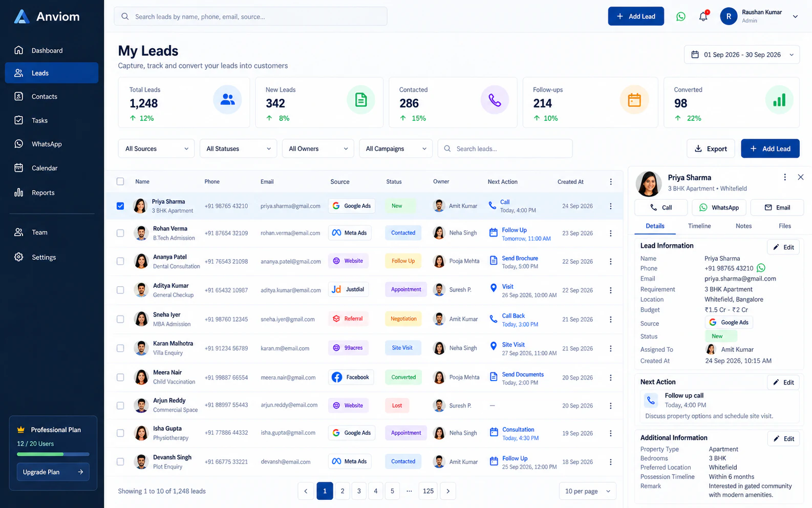The image size is (812, 508).
Task: Click the Upgrade Plan button
Action: point(53,472)
